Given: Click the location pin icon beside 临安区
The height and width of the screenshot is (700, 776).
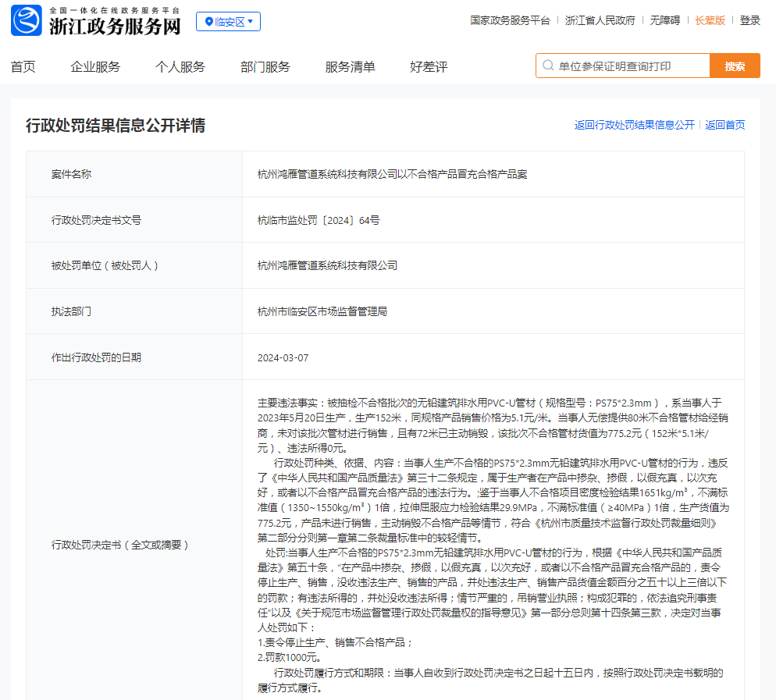Looking at the screenshot, I should pyautogui.click(x=209, y=22).
